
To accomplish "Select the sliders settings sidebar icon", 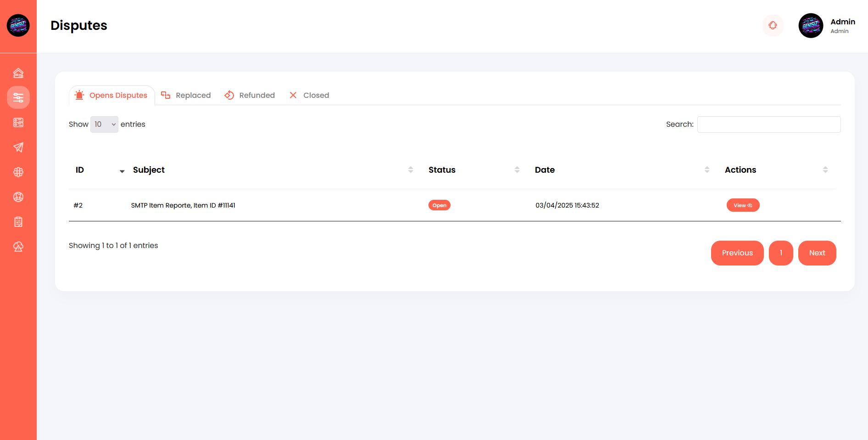I will (18, 97).
